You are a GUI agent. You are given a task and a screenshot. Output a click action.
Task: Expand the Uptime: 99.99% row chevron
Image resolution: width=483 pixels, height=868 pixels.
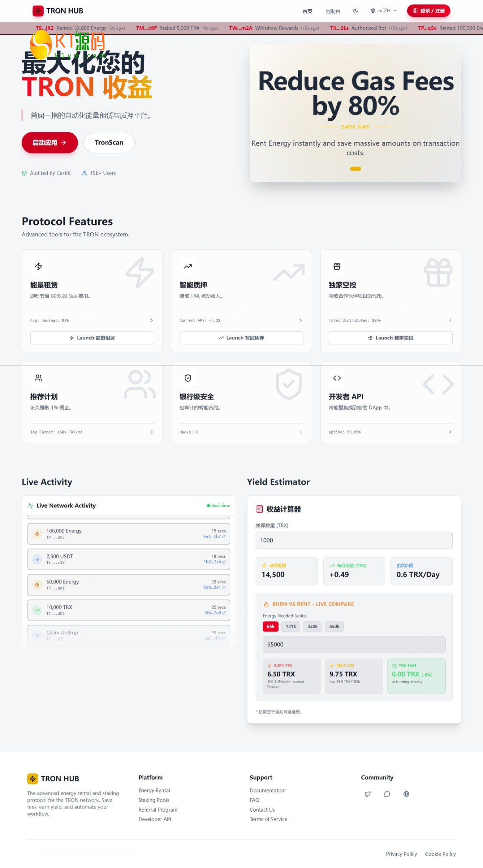click(450, 432)
